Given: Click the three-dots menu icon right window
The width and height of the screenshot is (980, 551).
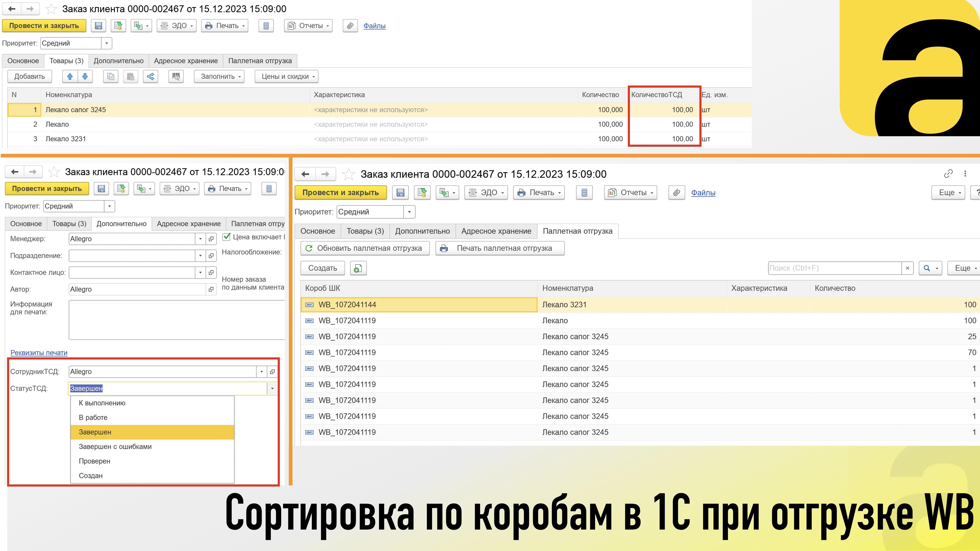Looking at the screenshot, I should [x=965, y=174].
